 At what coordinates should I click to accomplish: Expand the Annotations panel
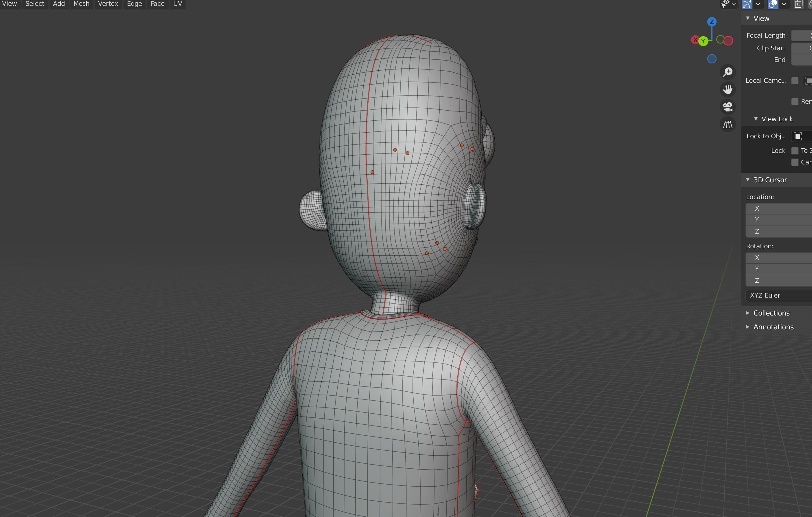[x=747, y=327]
